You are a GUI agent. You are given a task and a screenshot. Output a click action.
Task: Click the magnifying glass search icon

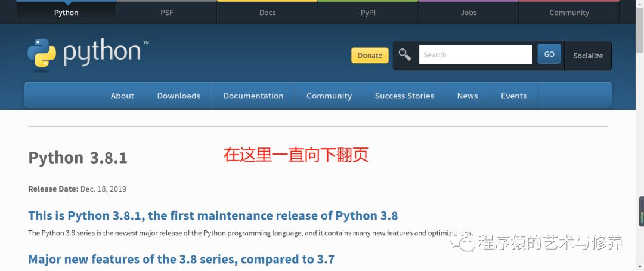point(405,55)
